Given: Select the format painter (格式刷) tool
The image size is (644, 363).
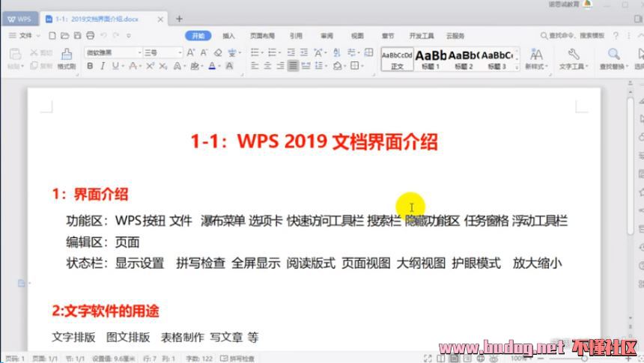Looking at the screenshot, I should (67, 58).
